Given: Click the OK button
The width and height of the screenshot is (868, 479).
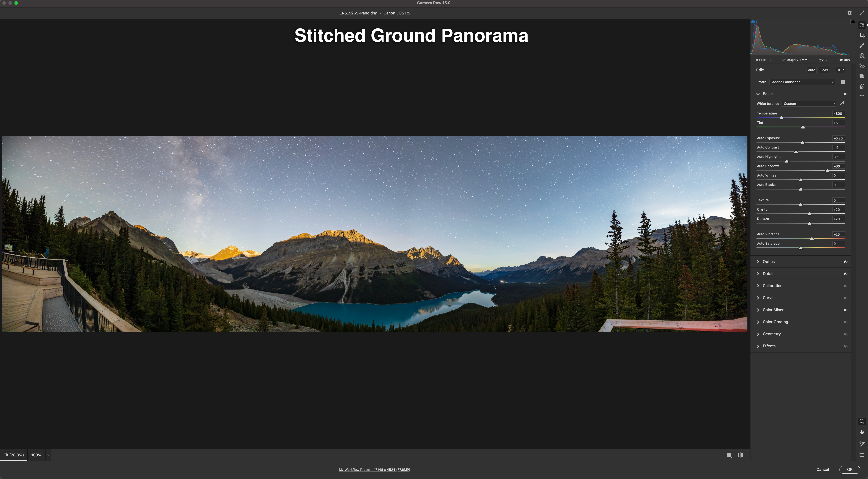Looking at the screenshot, I should pos(849,469).
